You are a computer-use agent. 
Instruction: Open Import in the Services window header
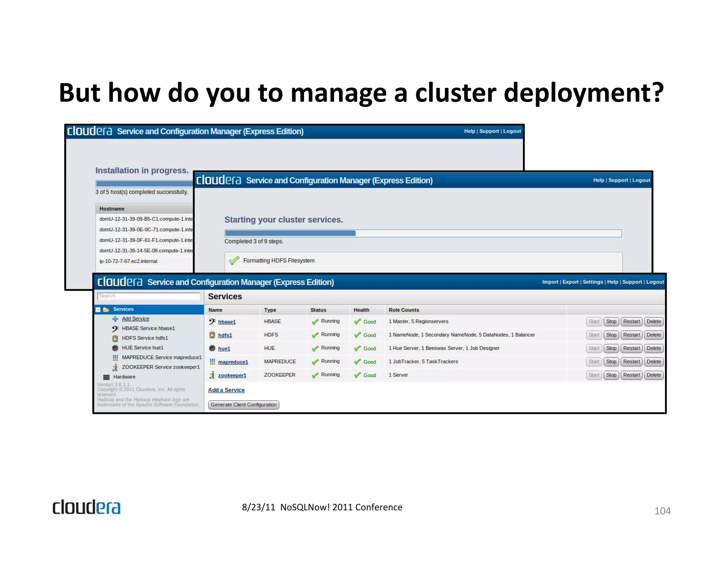550,282
